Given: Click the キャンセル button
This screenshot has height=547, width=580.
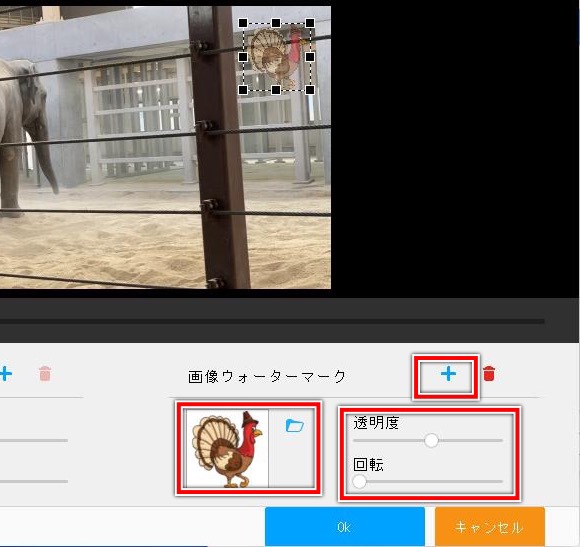Looking at the screenshot, I should pos(490,527).
